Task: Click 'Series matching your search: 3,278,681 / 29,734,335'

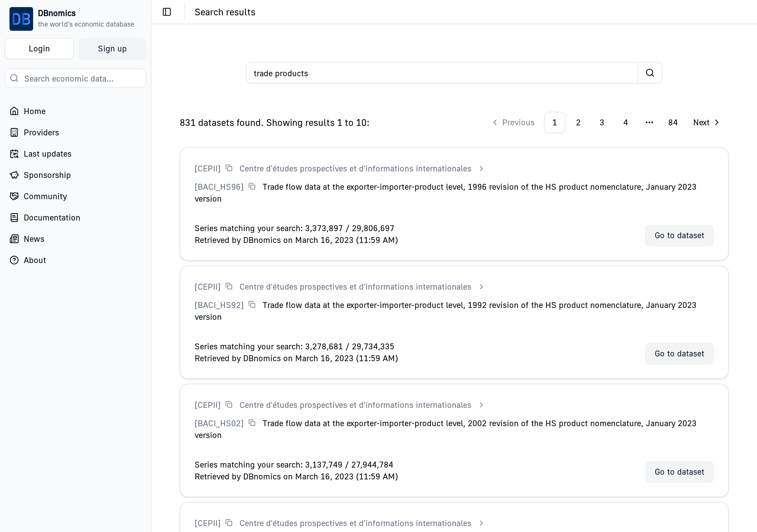Action: [294, 346]
